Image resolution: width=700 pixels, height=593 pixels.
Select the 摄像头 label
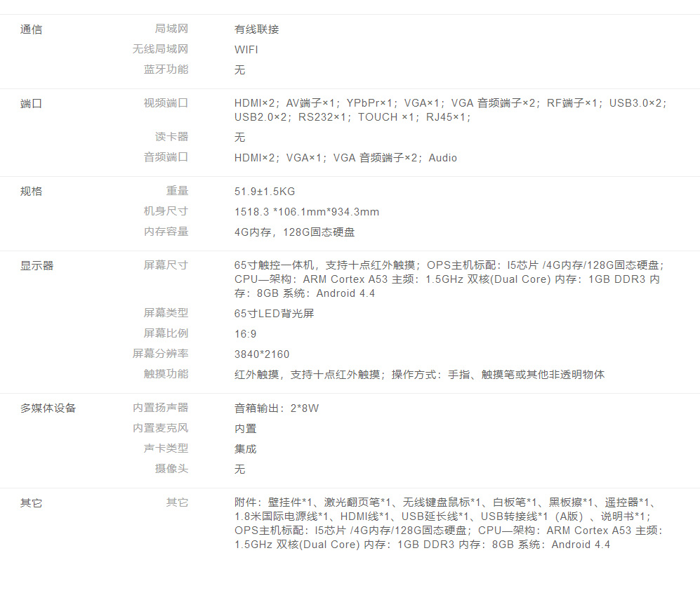pyautogui.click(x=171, y=469)
